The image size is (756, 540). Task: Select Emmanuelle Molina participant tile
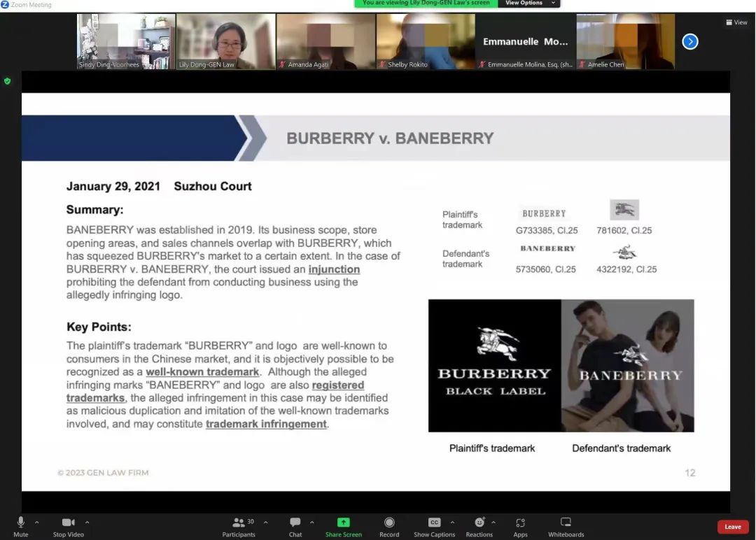coord(526,41)
